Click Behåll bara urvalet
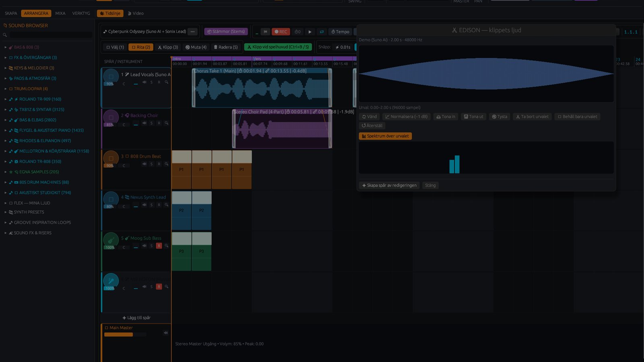 pyautogui.click(x=577, y=117)
